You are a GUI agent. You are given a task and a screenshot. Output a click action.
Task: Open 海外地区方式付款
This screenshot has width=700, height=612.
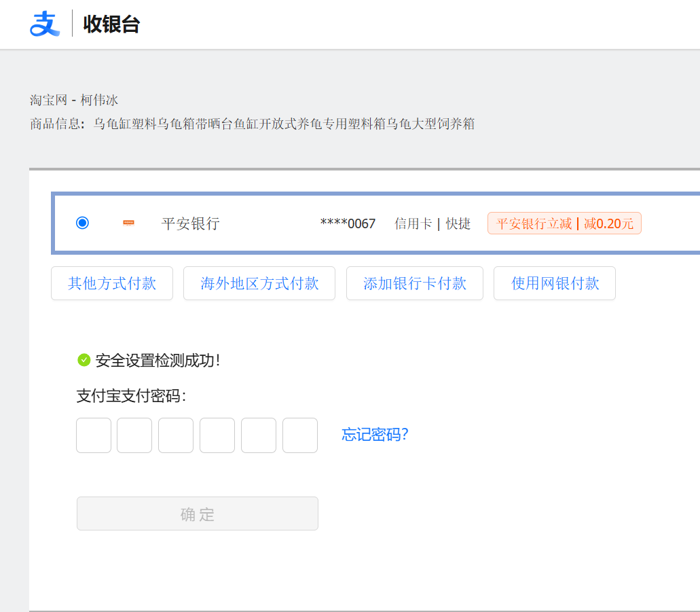click(259, 283)
